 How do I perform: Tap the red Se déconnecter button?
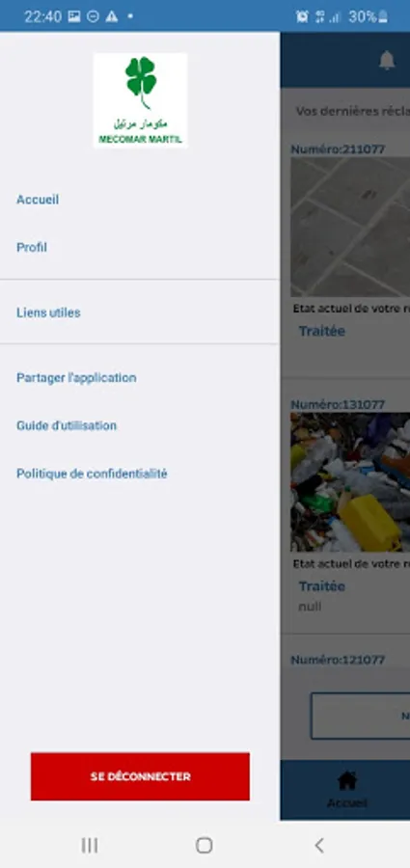pyautogui.click(x=140, y=776)
